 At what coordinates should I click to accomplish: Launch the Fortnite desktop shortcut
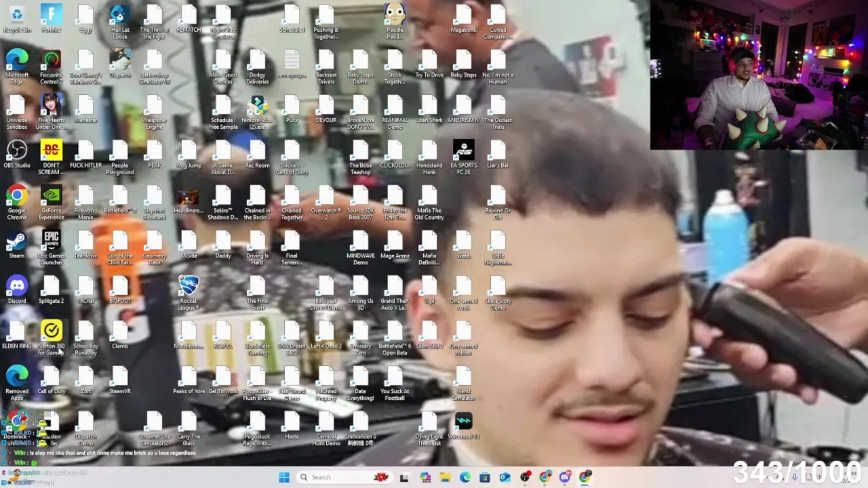[51, 18]
